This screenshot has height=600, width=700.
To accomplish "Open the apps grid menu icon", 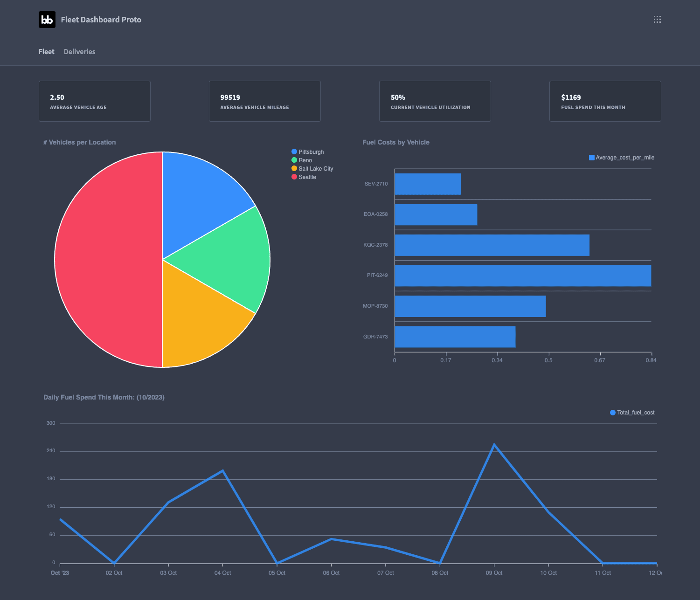I will (657, 20).
